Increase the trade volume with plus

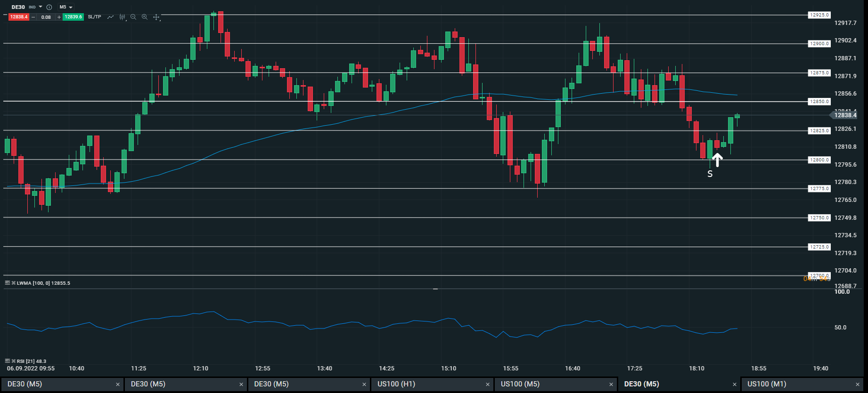click(x=59, y=17)
